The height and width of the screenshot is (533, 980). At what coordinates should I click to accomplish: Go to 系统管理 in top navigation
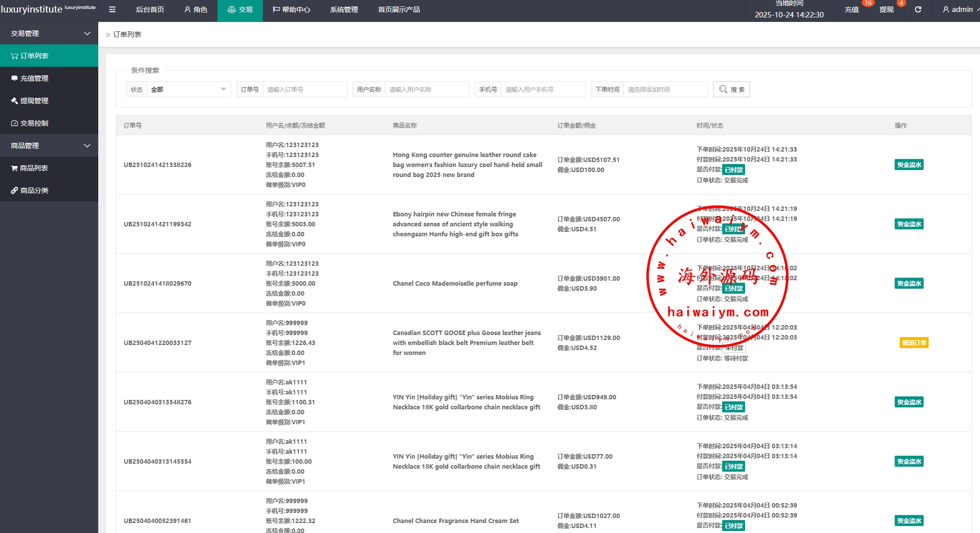(x=344, y=9)
